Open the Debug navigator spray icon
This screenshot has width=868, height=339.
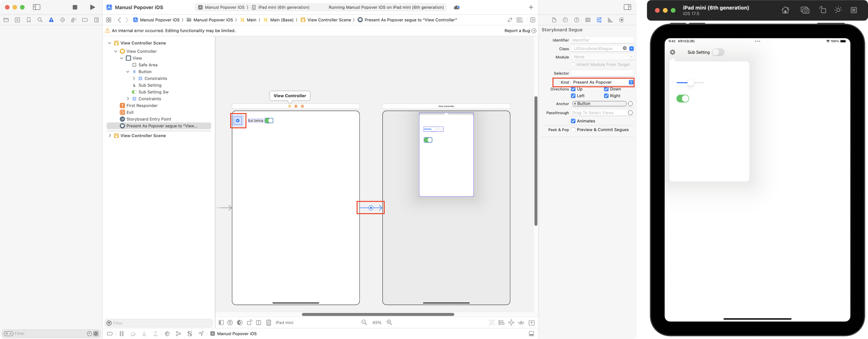point(74,20)
